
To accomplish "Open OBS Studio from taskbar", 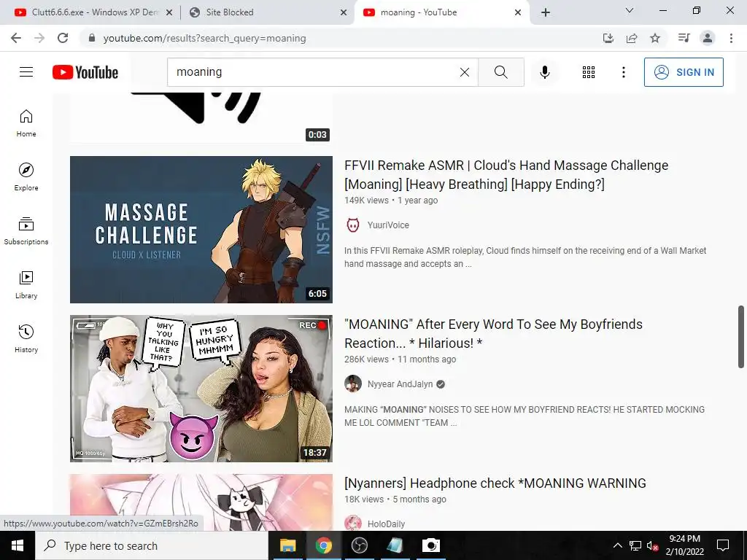I will click(x=359, y=545).
